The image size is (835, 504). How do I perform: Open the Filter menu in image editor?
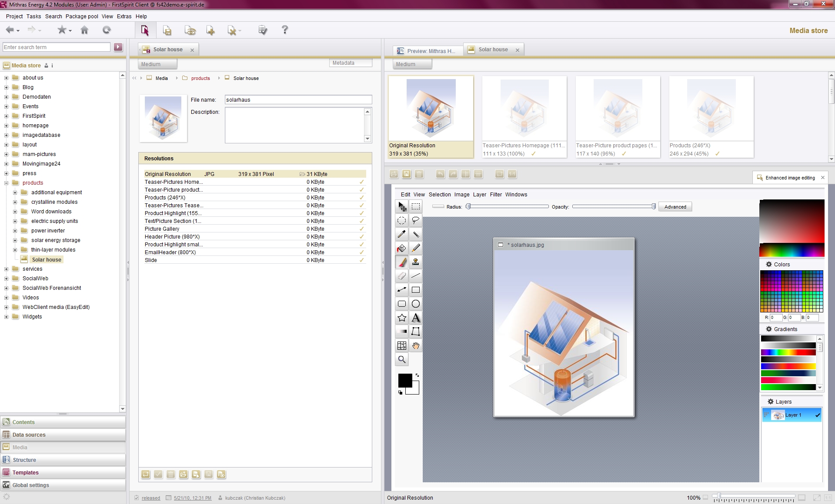point(496,195)
